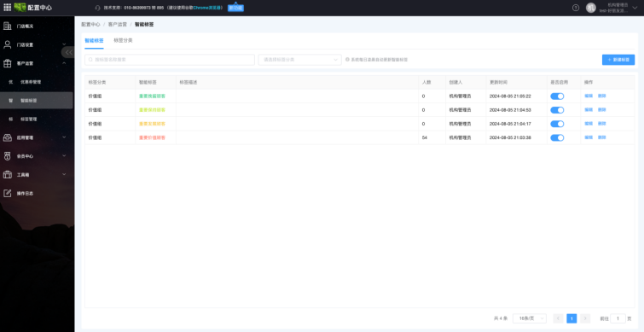Open the app grid launcher icon
644x332 pixels.
point(7,8)
